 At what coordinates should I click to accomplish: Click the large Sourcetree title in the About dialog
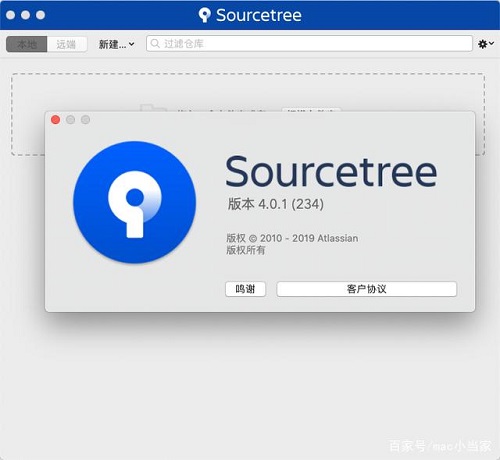click(331, 172)
